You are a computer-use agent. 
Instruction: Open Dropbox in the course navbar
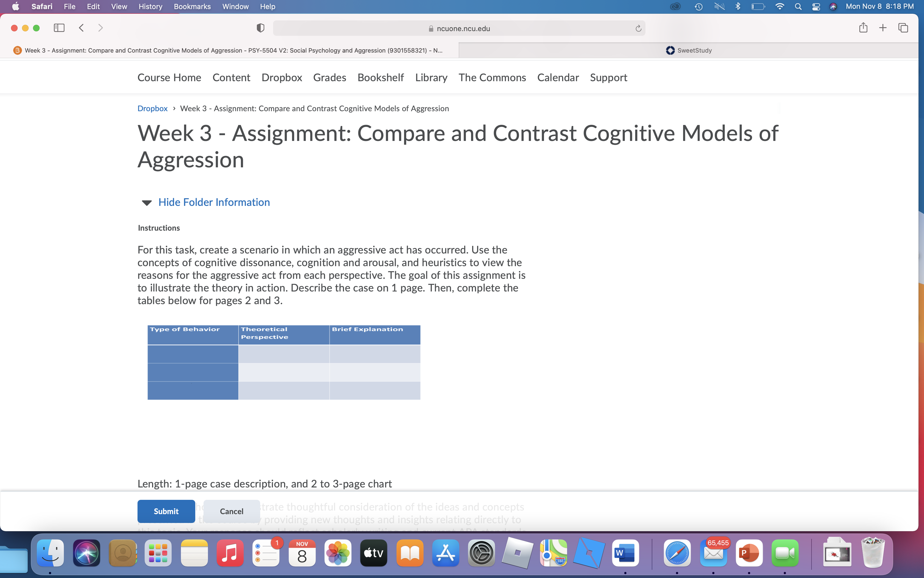pos(282,78)
